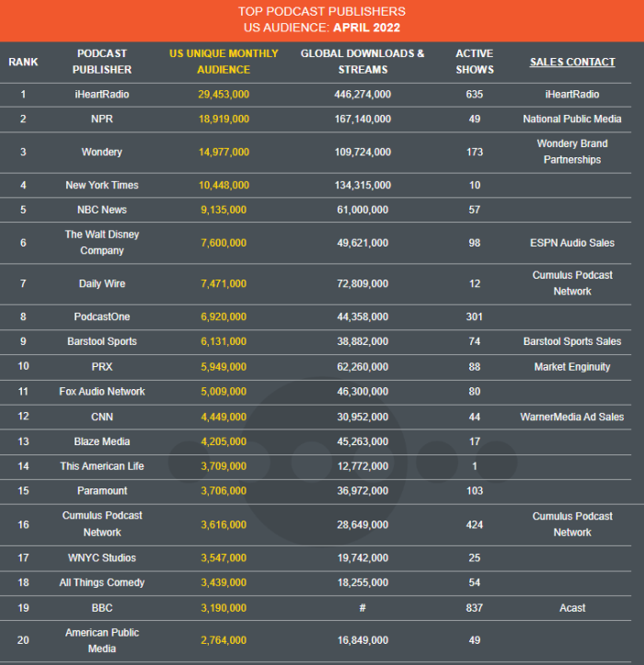Select the ESPN Audio Sales contact
The image size is (644, 665).
click(x=572, y=243)
